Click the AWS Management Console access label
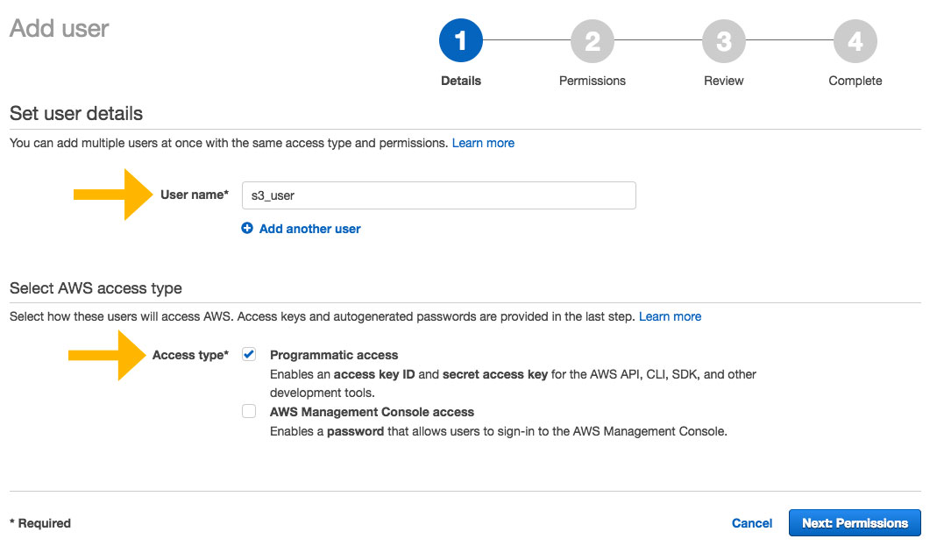944x560 pixels. pyautogui.click(x=372, y=412)
